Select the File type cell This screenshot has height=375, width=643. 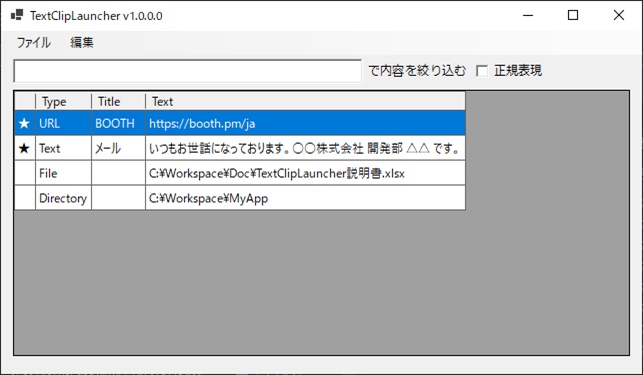pyautogui.click(x=64, y=173)
